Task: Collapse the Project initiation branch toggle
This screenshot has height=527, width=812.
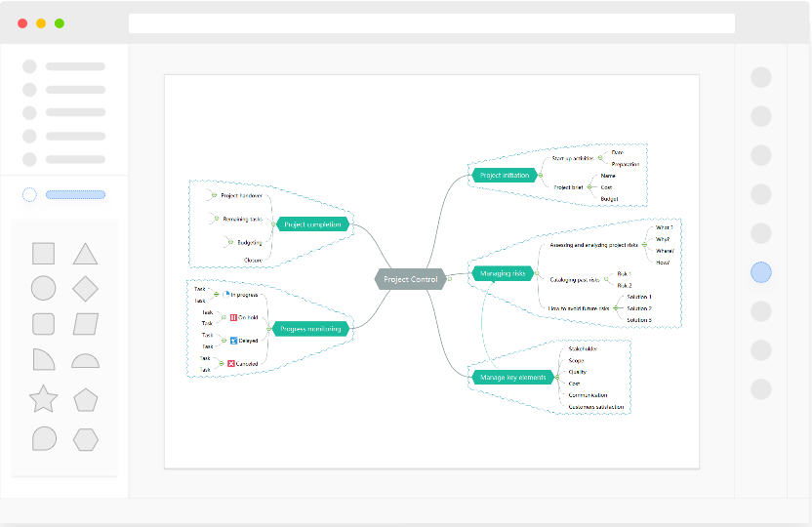Action: tap(540, 176)
